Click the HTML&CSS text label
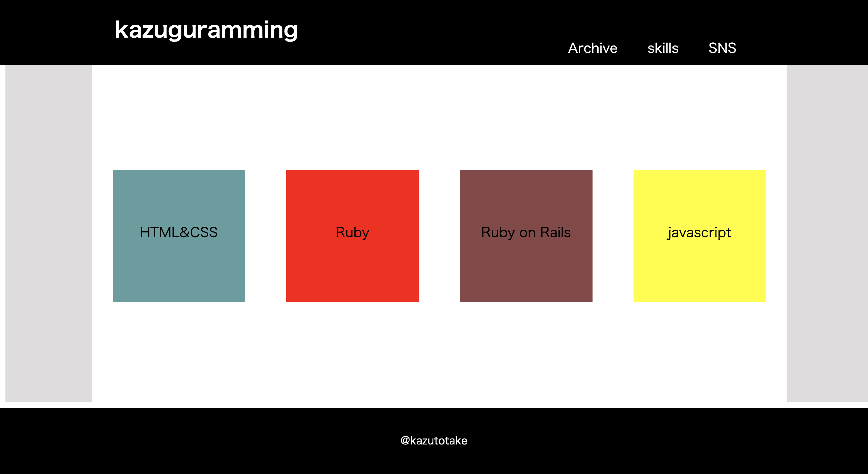This screenshot has height=474, width=868. pyautogui.click(x=179, y=232)
